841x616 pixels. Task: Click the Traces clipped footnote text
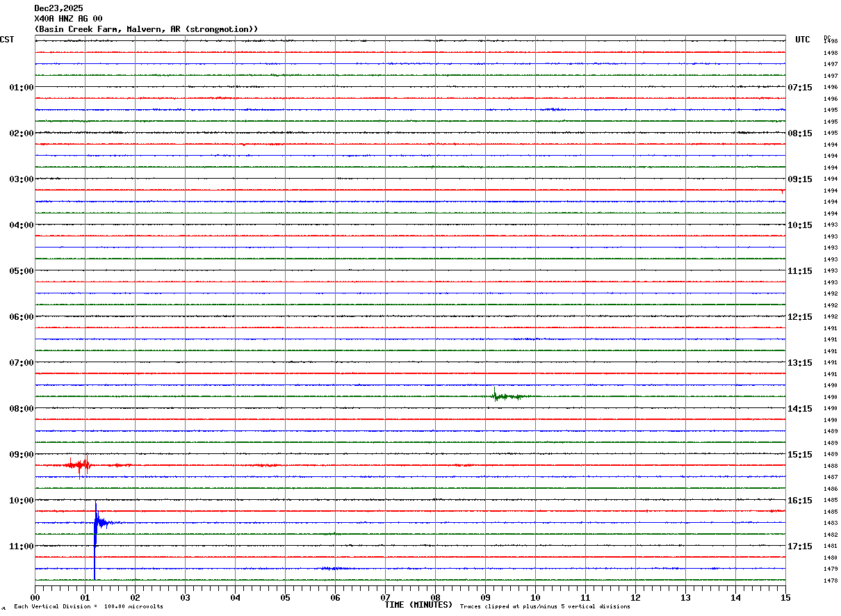click(545, 606)
